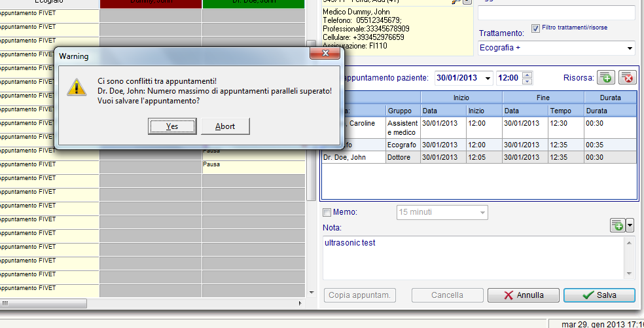This screenshot has height=328, width=644.
Task: Open the appointment date picker 30/01/2013
Action: [488, 78]
